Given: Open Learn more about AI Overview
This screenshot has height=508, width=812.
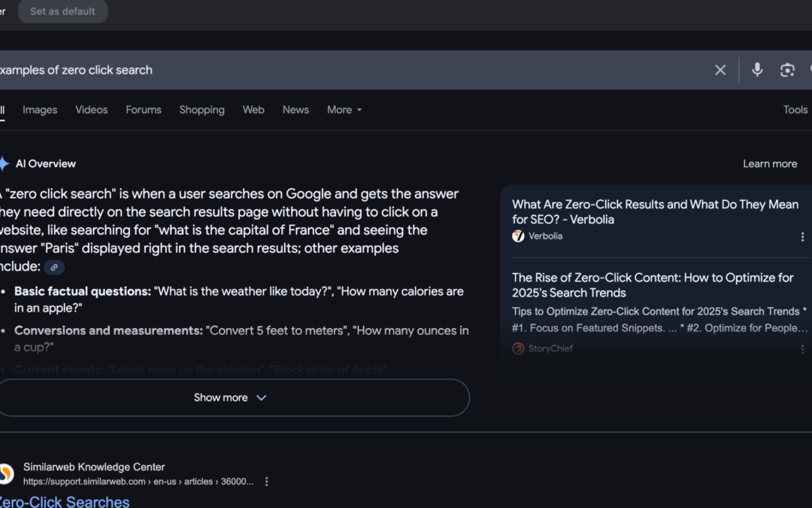Looking at the screenshot, I should (x=770, y=164).
